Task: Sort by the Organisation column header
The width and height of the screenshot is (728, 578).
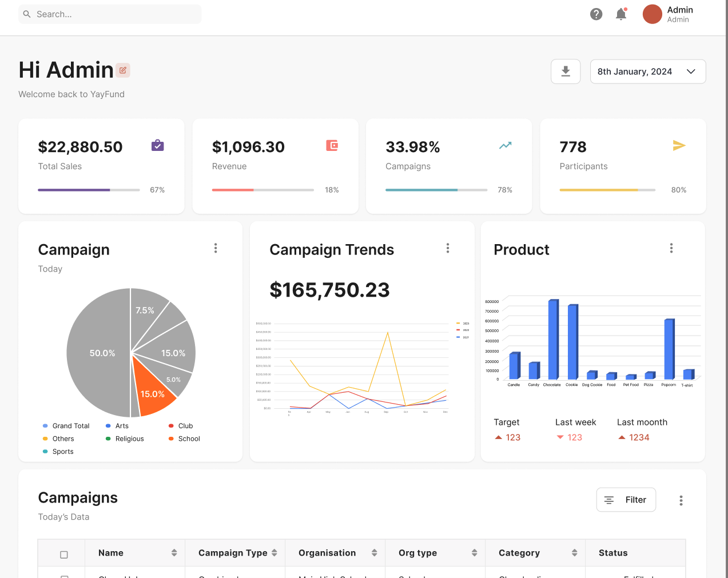Action: (x=374, y=553)
